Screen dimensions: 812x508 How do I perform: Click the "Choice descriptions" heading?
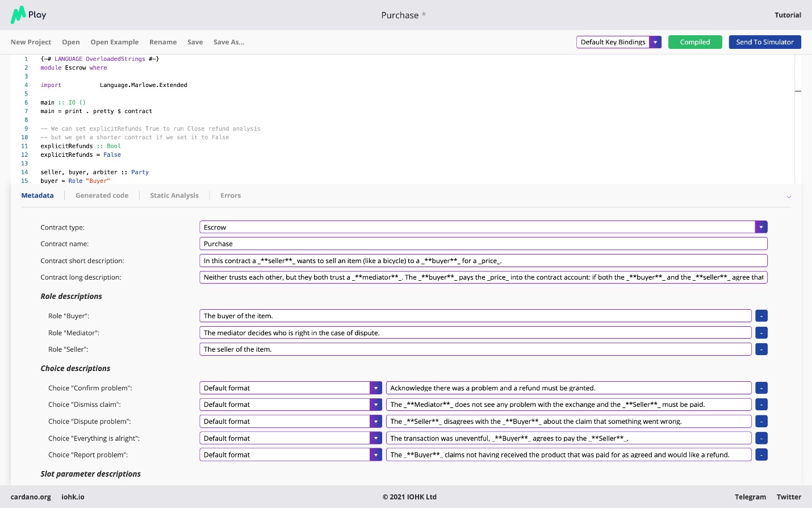76,369
